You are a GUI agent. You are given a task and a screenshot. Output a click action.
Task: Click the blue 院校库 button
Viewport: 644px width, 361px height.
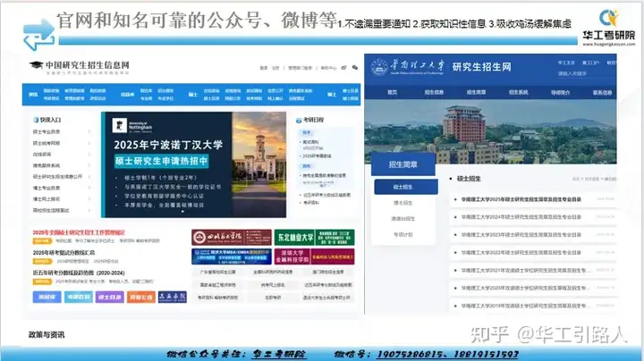tap(47, 297)
